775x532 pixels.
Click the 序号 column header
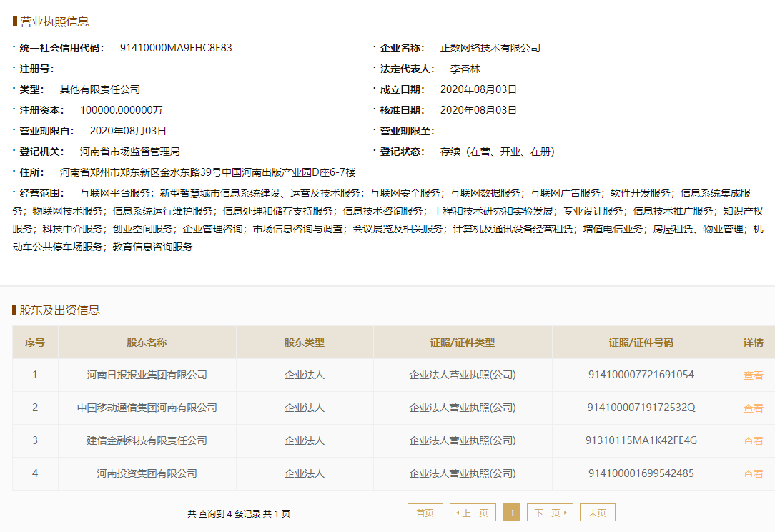tap(35, 342)
